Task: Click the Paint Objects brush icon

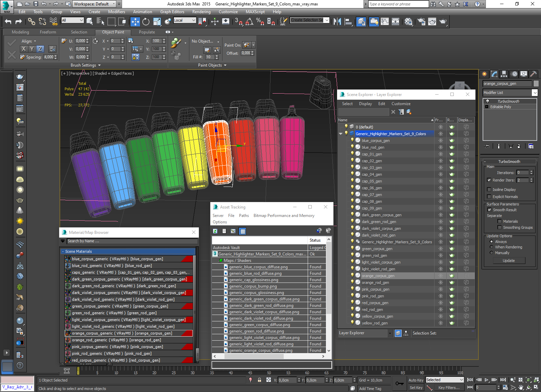Action: pyautogui.click(x=176, y=43)
